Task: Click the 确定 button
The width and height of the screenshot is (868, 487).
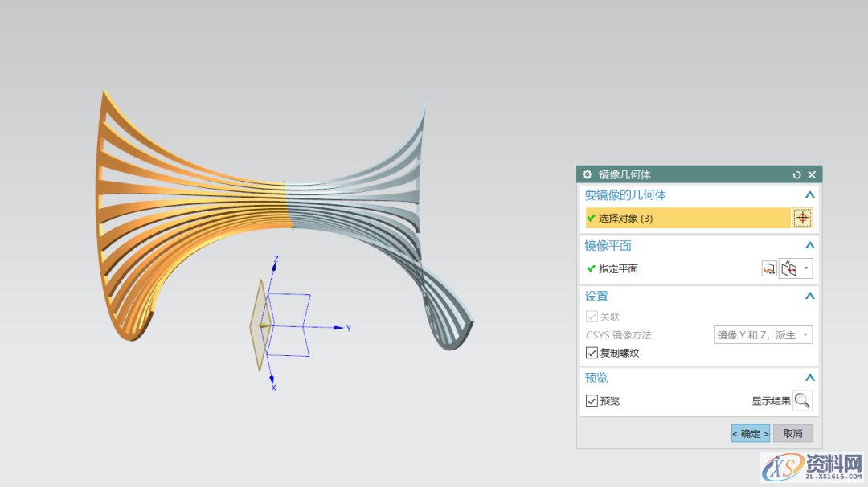Action: 750,433
